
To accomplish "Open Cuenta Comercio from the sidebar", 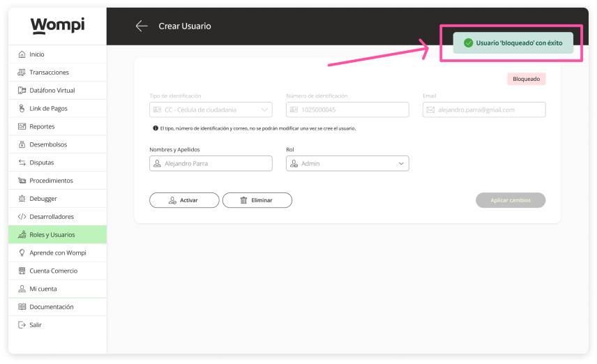I will click(53, 271).
